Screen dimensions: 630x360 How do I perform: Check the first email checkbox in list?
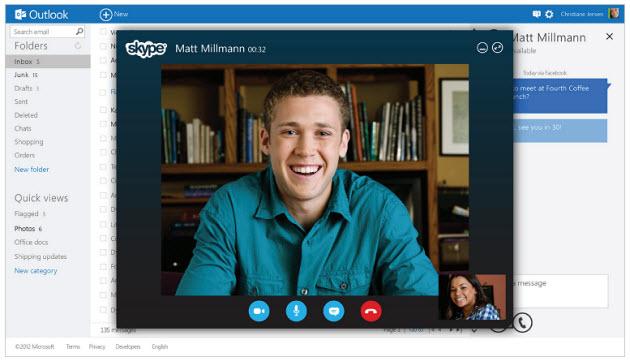103,32
